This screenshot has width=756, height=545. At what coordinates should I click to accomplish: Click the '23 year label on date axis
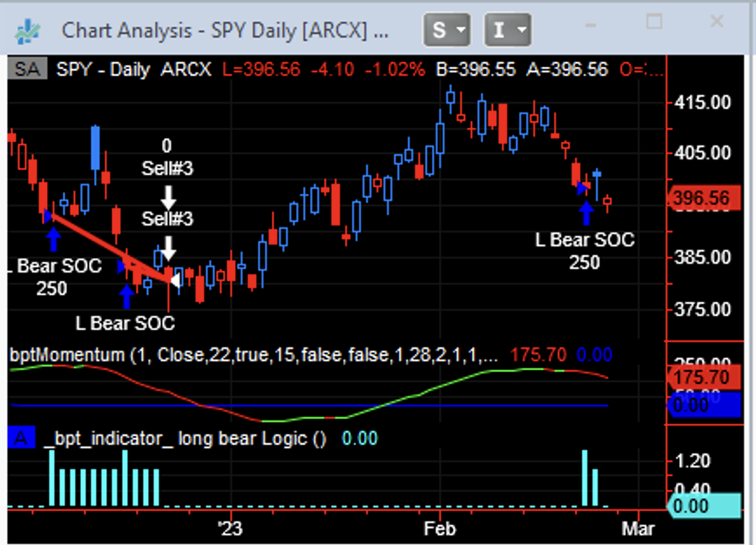[230, 528]
